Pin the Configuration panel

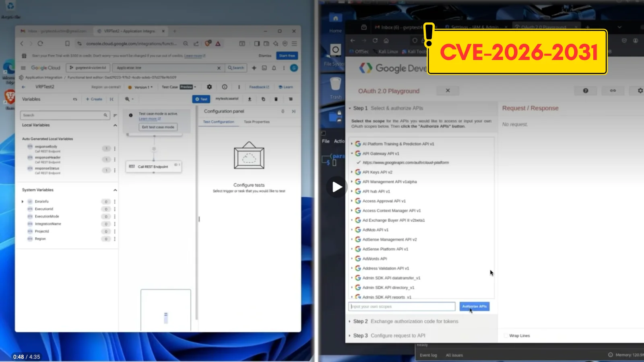point(283,111)
